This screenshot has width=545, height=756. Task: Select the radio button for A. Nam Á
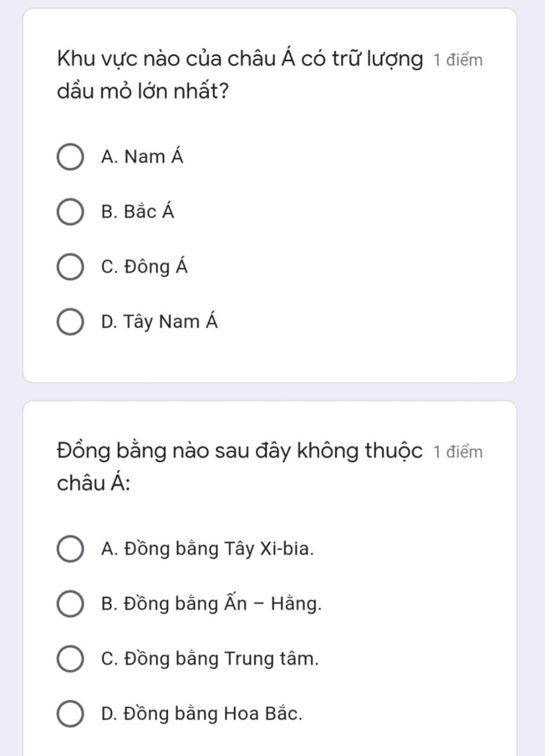[70, 157]
